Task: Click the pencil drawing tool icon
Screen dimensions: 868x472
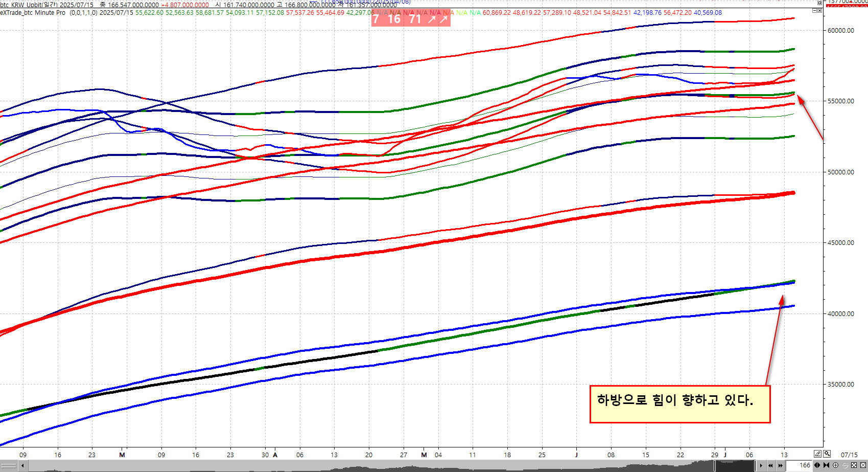Action: pos(817,454)
